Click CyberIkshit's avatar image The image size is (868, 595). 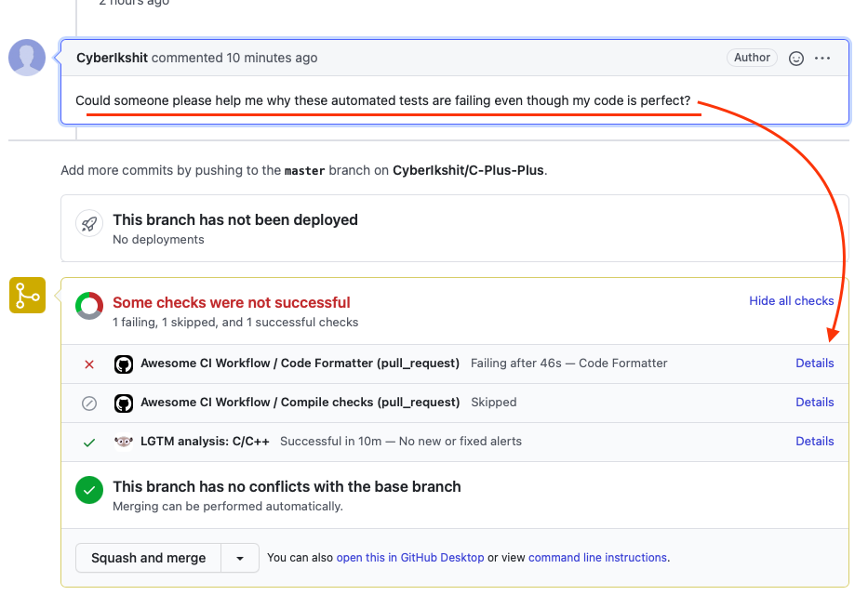[27, 58]
